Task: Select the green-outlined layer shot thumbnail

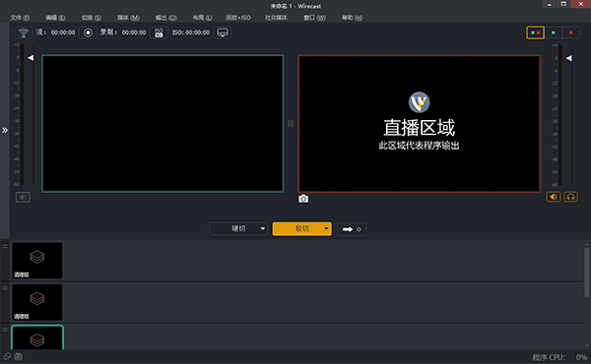Action: [37, 337]
